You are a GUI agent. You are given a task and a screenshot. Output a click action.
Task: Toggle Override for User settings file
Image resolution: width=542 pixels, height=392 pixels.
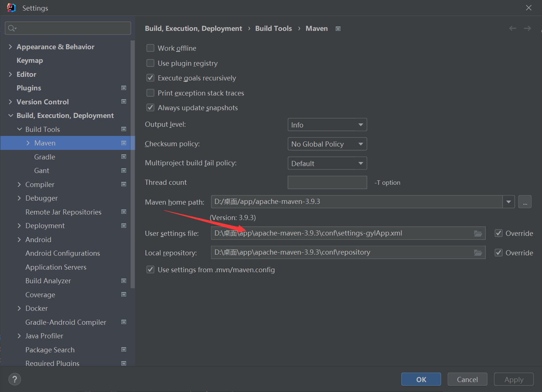[499, 233]
